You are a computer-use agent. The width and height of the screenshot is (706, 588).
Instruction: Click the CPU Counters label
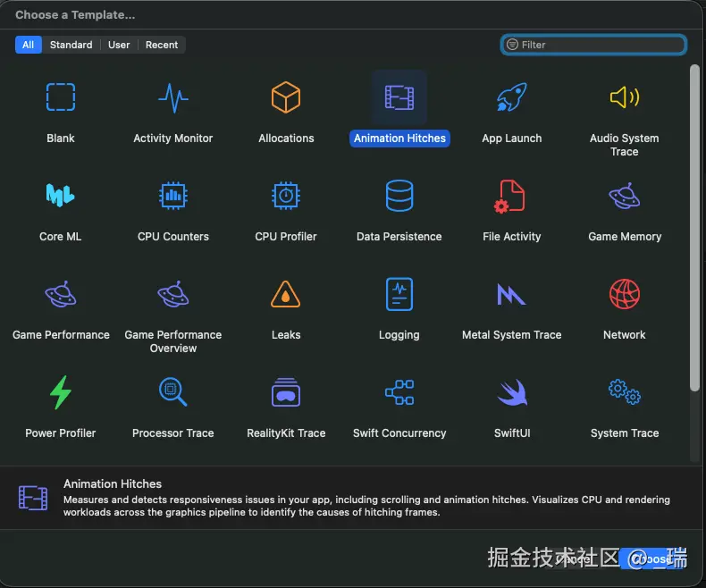[x=172, y=237]
